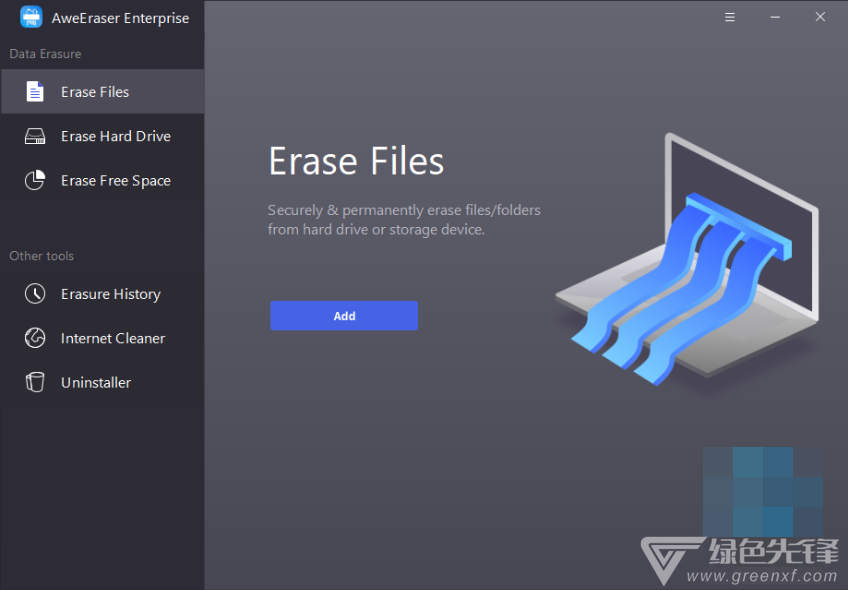Screen dimensions: 848x590
Task: Launch the Uninstaller label
Action: [96, 383]
